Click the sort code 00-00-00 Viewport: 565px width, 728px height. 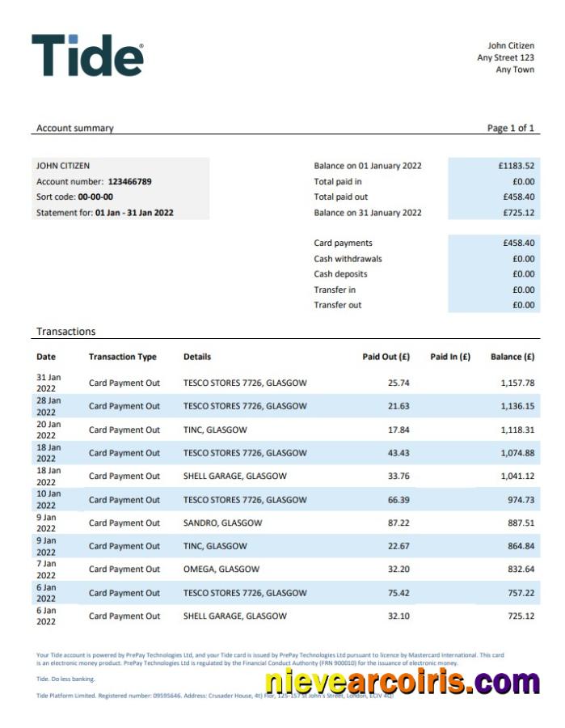click(95, 197)
